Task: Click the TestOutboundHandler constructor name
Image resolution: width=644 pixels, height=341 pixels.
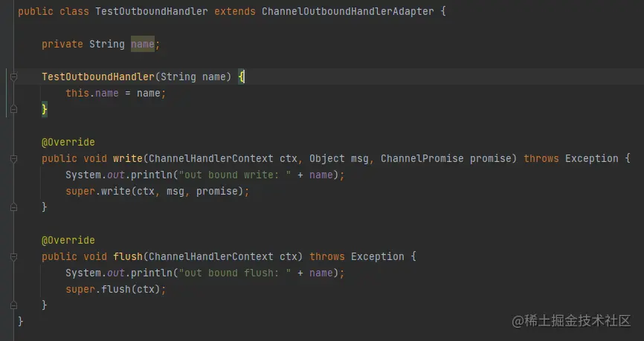Action: click(98, 77)
